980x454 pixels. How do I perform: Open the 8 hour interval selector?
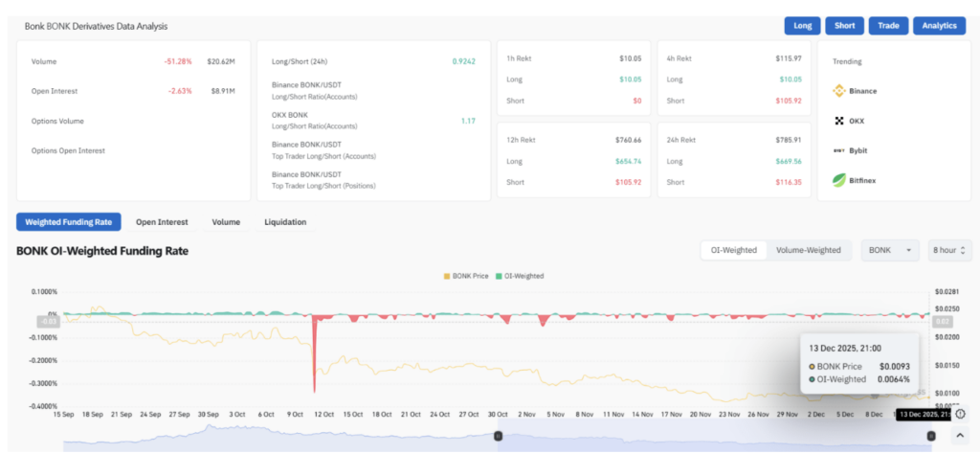click(x=948, y=250)
